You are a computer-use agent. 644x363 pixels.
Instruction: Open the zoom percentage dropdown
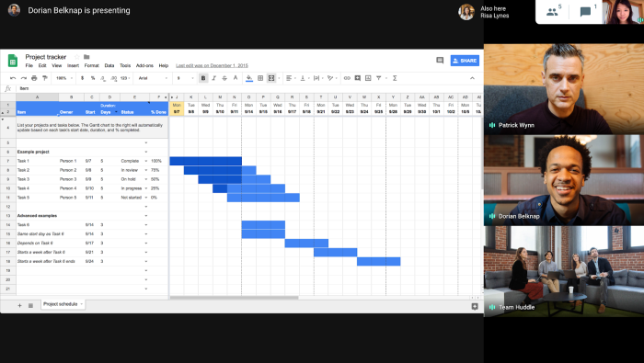point(64,78)
